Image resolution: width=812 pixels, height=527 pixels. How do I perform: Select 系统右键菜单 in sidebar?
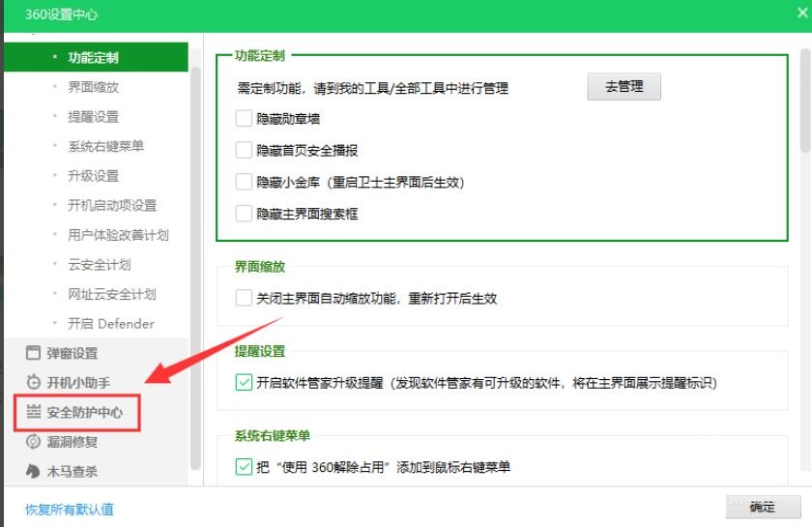pyautogui.click(x=105, y=146)
